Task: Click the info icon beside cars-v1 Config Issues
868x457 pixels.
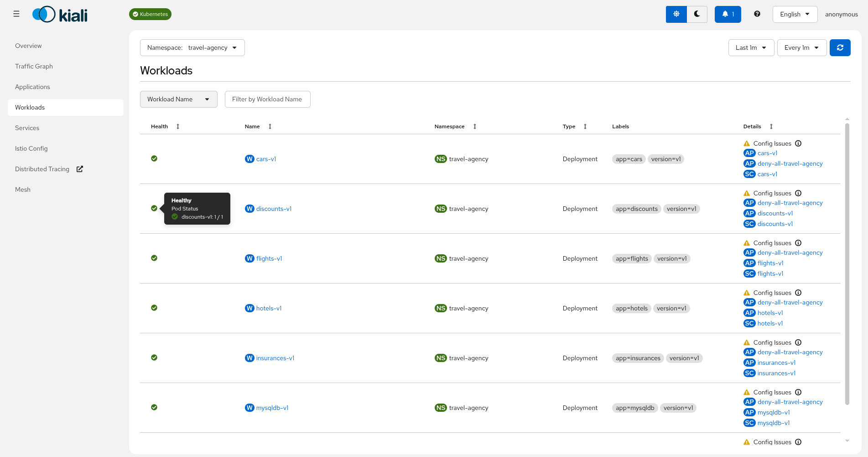Action: (798, 143)
